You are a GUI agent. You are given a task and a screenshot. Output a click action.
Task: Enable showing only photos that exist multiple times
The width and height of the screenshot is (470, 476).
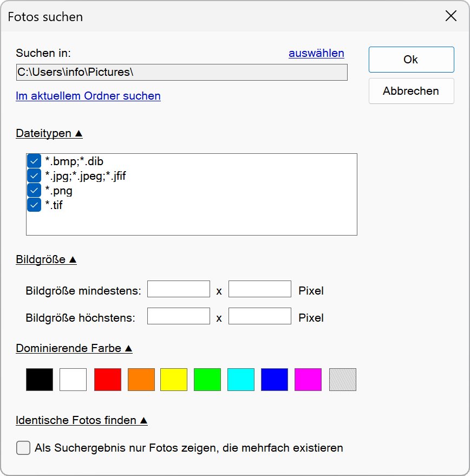coord(23,448)
